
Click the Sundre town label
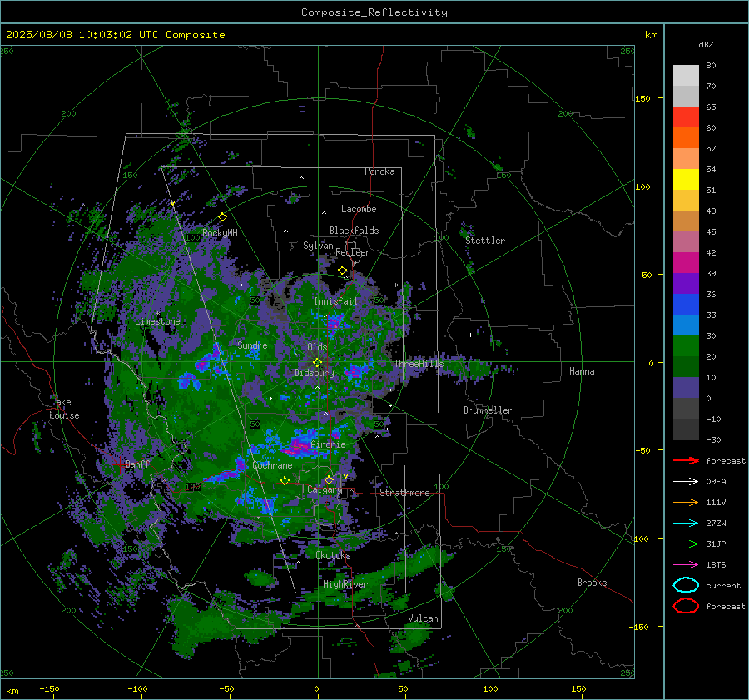pos(252,345)
